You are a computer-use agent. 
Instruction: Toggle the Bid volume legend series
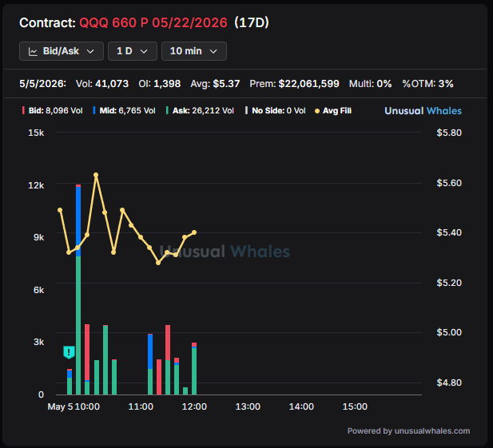point(53,111)
